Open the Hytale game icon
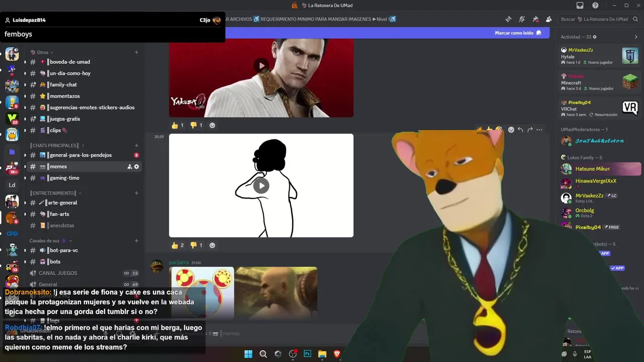 point(630,56)
